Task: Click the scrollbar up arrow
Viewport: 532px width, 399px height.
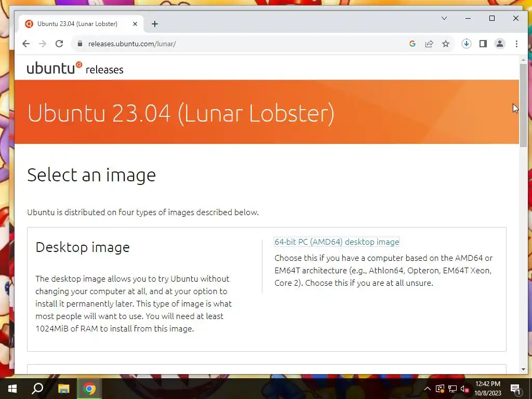Action: (523, 60)
